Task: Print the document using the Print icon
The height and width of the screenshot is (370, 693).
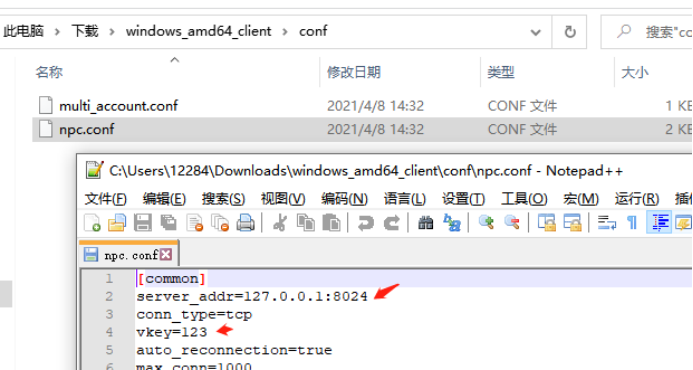Action: [245, 222]
